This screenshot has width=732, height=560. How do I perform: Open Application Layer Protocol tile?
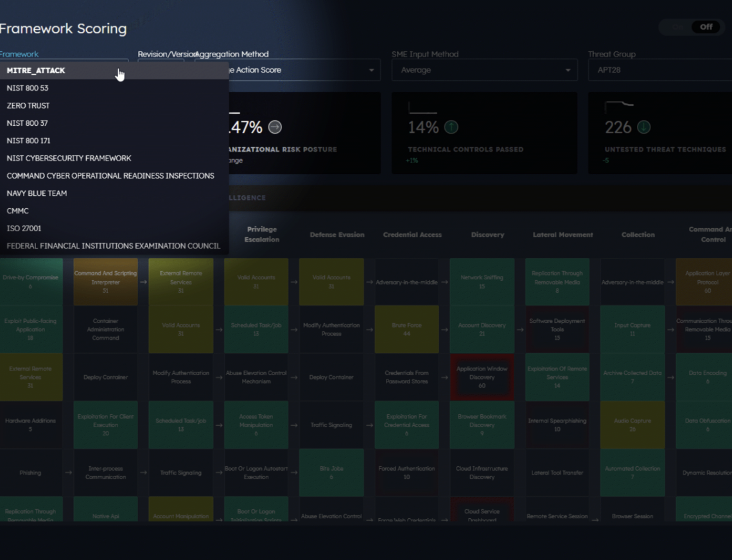coord(704,282)
